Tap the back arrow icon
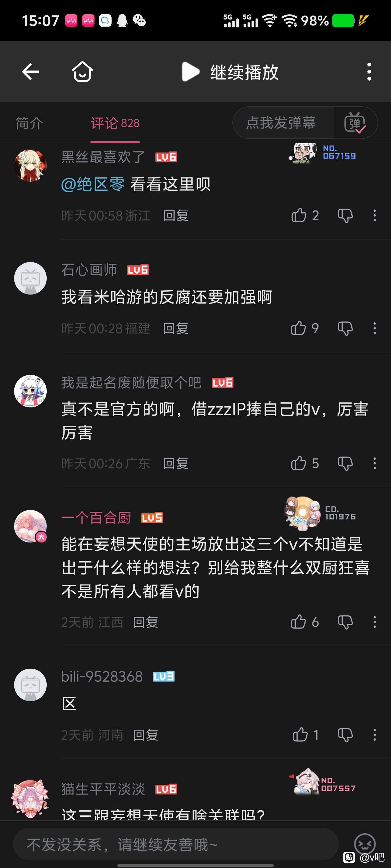 [x=30, y=72]
